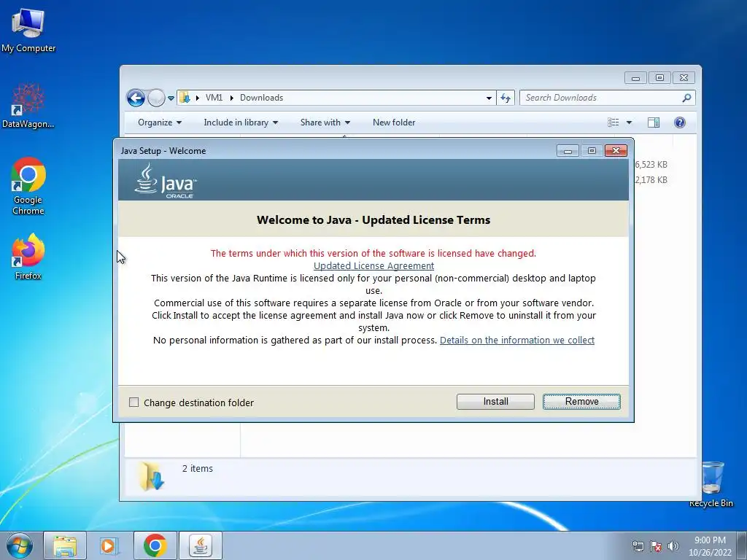Open recent pages dropdown arrow in Explorer
747x560 pixels.
point(171,98)
